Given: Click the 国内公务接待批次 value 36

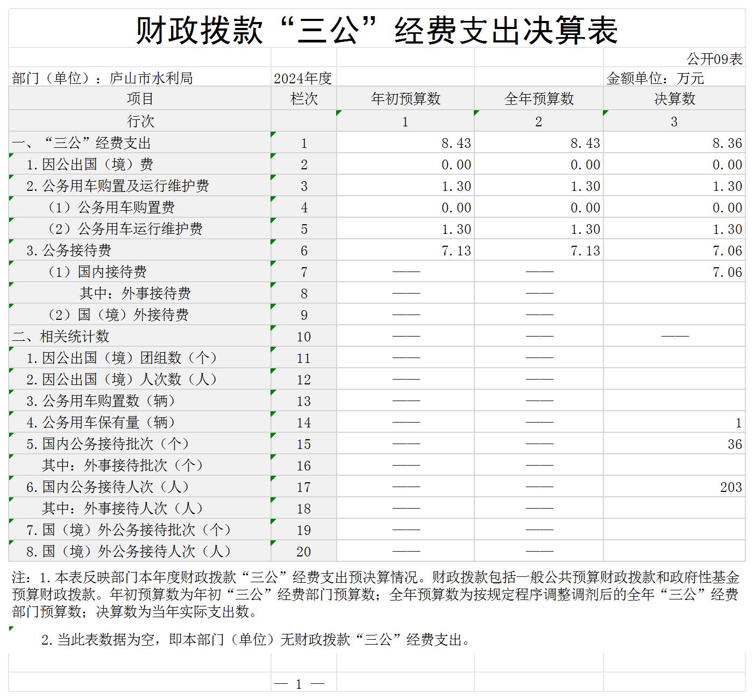Looking at the screenshot, I should 734,444.
